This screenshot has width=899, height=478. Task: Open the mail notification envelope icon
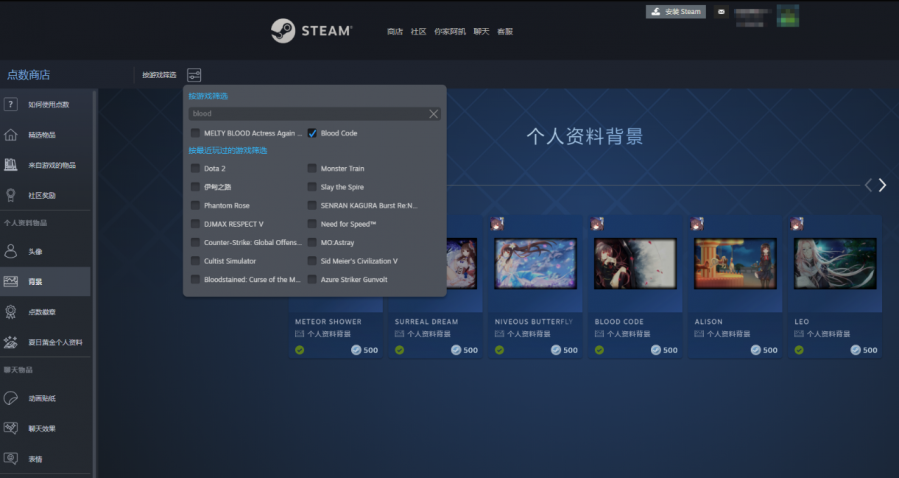coord(721,11)
